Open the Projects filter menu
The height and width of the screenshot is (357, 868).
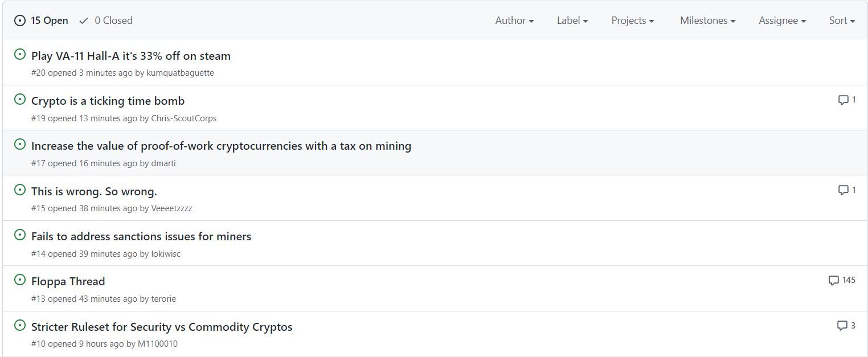pos(632,20)
